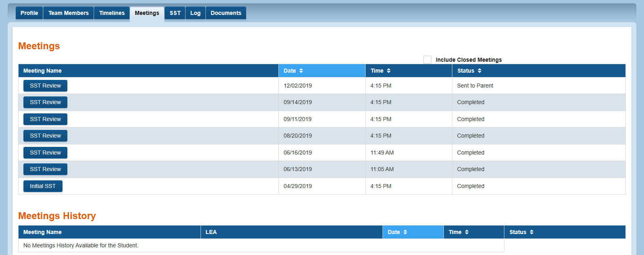Open the Initial SST meeting
This screenshot has width=644, height=255.
tap(43, 186)
